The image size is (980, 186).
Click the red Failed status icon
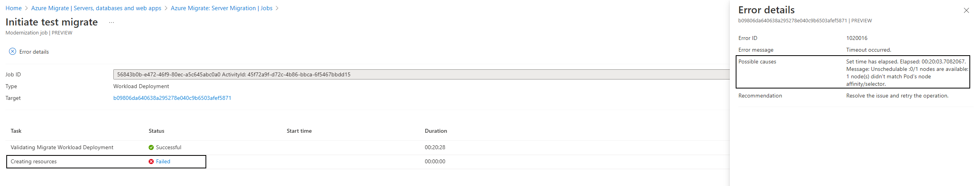tap(151, 162)
